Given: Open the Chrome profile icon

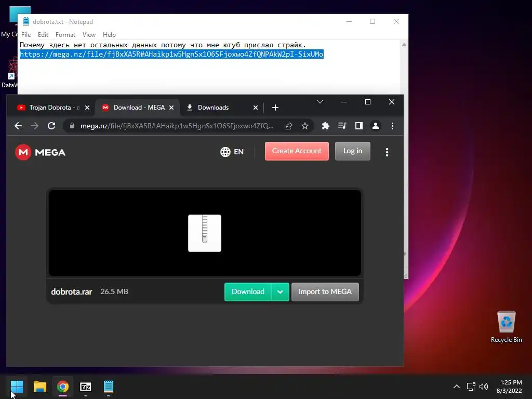Looking at the screenshot, I should pos(375,126).
